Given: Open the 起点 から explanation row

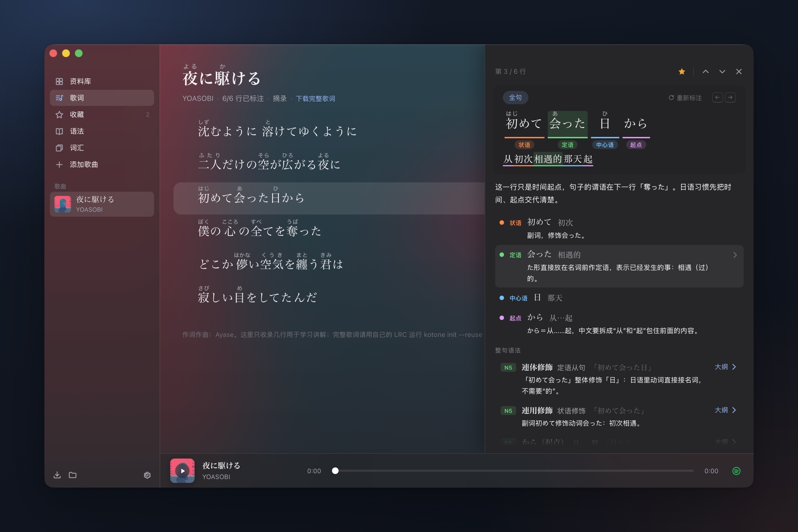Looking at the screenshot, I should pos(619,324).
